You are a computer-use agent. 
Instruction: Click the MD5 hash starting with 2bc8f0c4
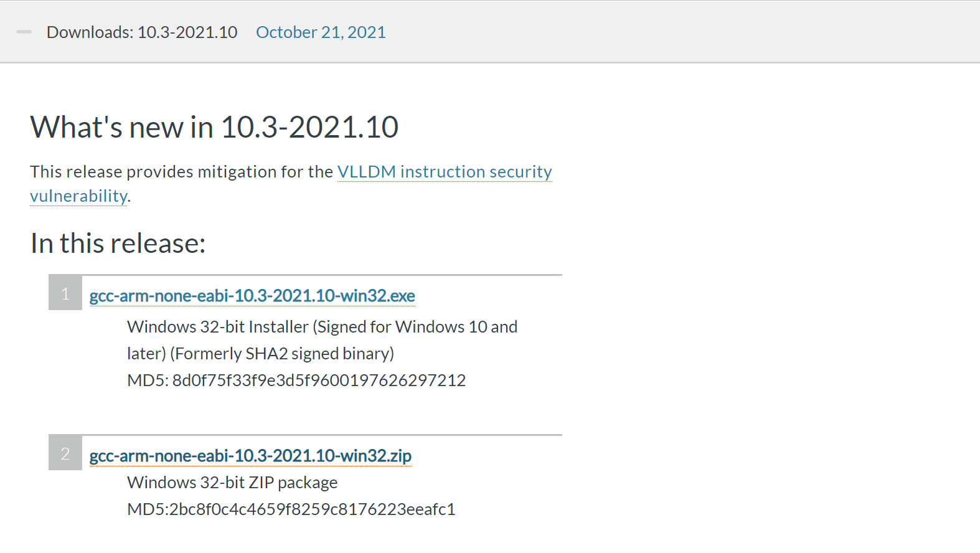[312, 509]
